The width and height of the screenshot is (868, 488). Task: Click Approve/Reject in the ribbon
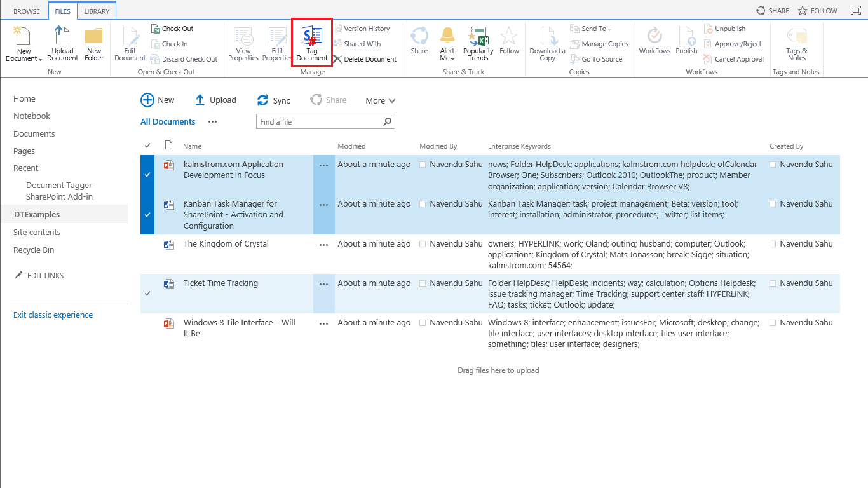(732, 44)
